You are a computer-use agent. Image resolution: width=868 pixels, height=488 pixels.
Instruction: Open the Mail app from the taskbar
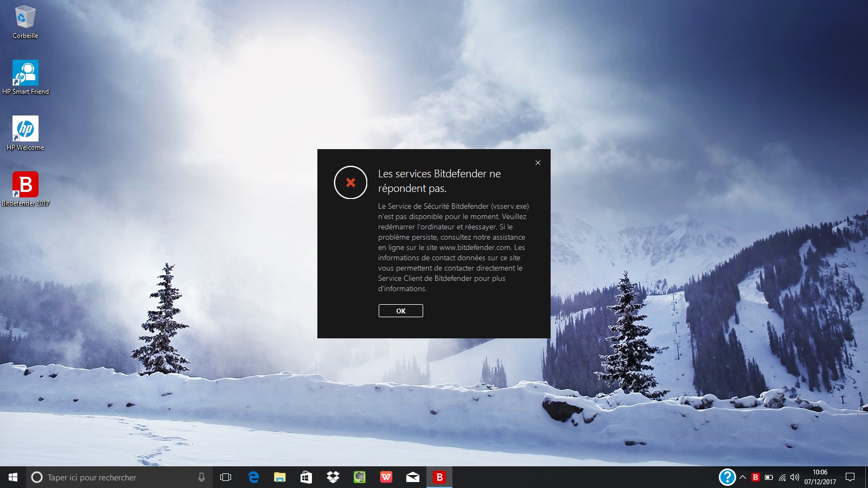coord(413,477)
